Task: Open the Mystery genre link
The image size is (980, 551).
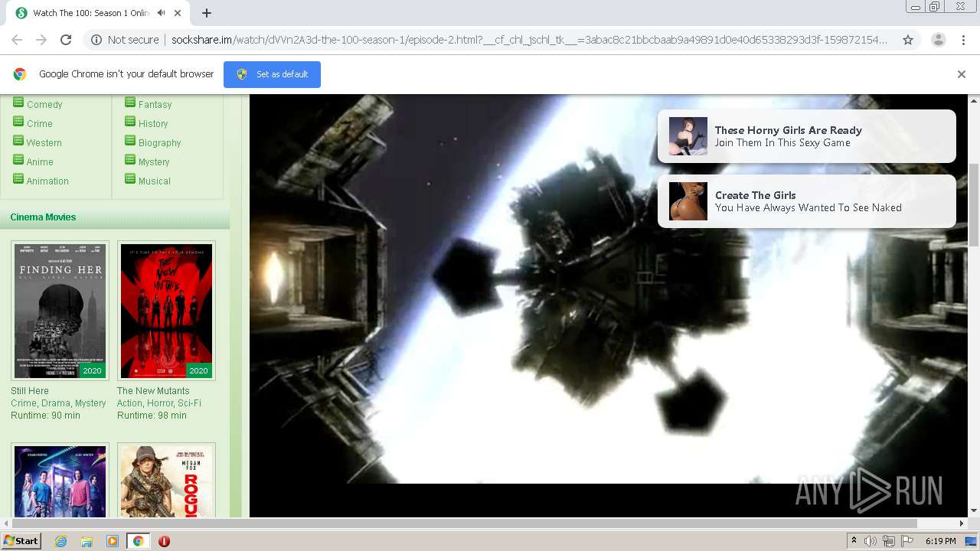Action: coord(154,162)
